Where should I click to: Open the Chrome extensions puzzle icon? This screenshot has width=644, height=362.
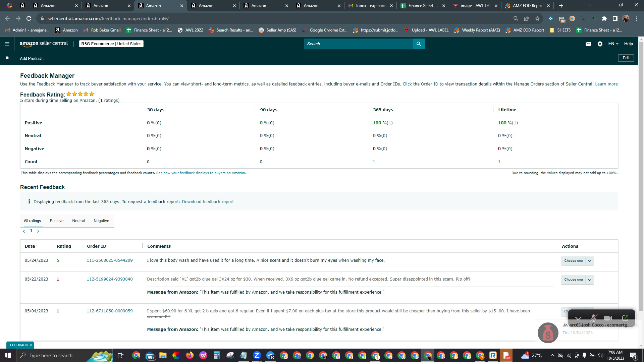tap(604, 18)
